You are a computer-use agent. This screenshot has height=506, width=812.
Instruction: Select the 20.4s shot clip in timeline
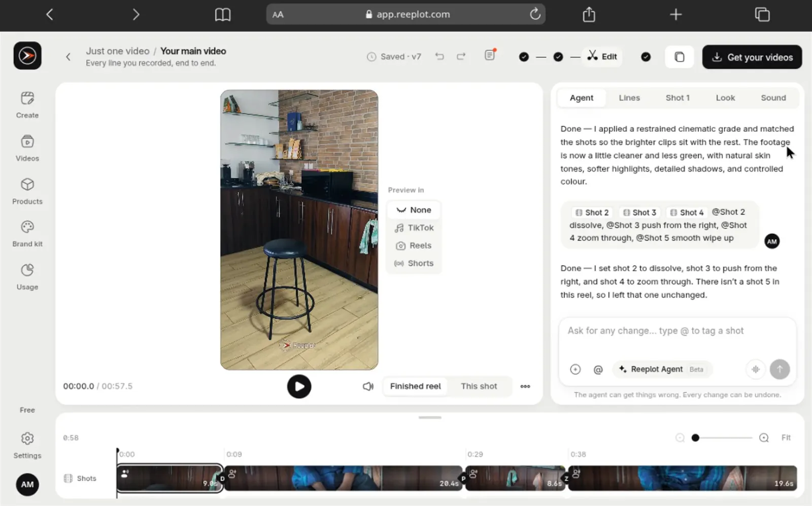(344, 478)
